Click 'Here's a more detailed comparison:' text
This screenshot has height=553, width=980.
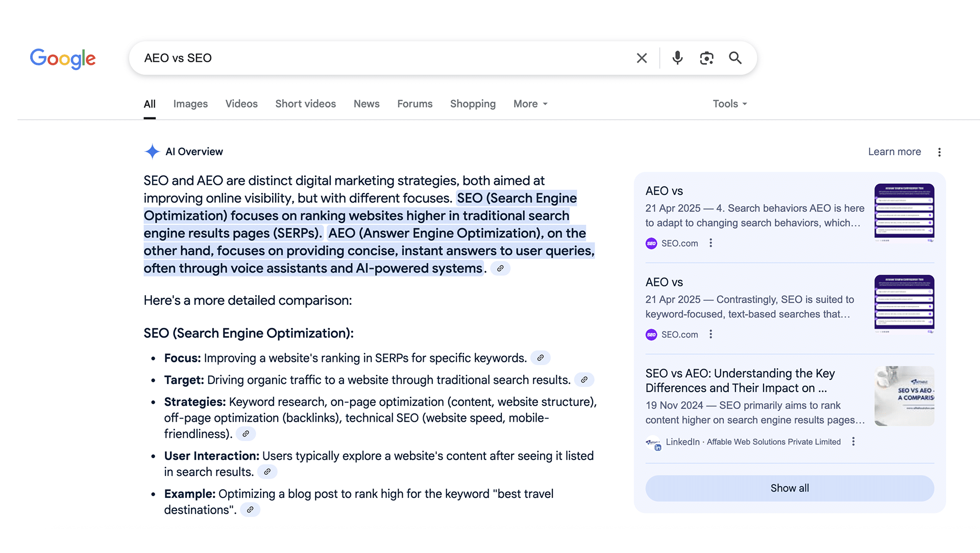coord(248,300)
